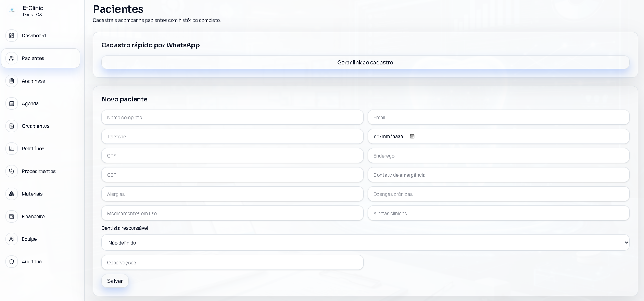Image resolution: width=644 pixels, height=301 pixels.
Task: Generate the cadastro link button
Action: coord(365,62)
